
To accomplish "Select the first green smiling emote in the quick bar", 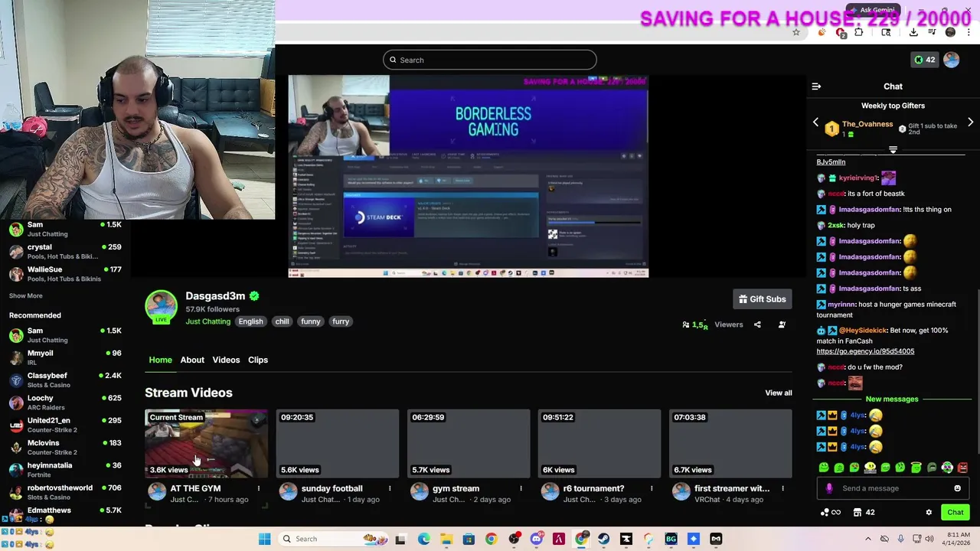I will coord(823,468).
